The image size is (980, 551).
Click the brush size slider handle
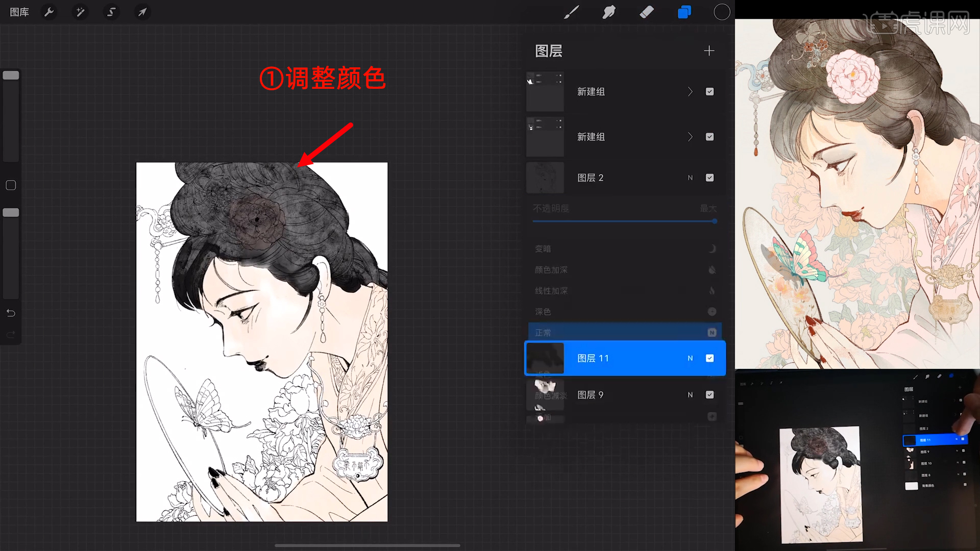[11, 75]
